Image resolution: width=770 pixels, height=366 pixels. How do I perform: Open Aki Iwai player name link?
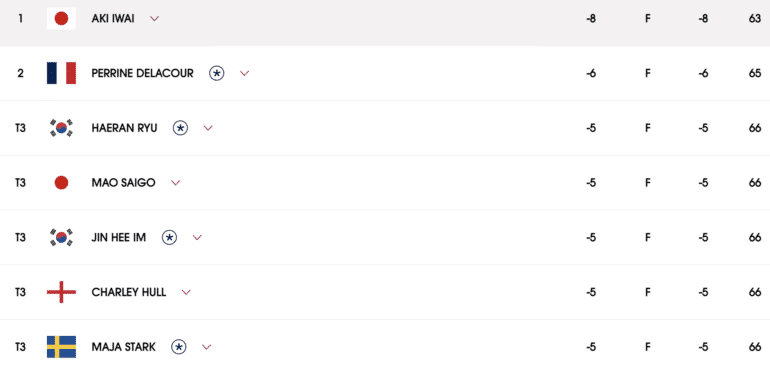click(113, 19)
